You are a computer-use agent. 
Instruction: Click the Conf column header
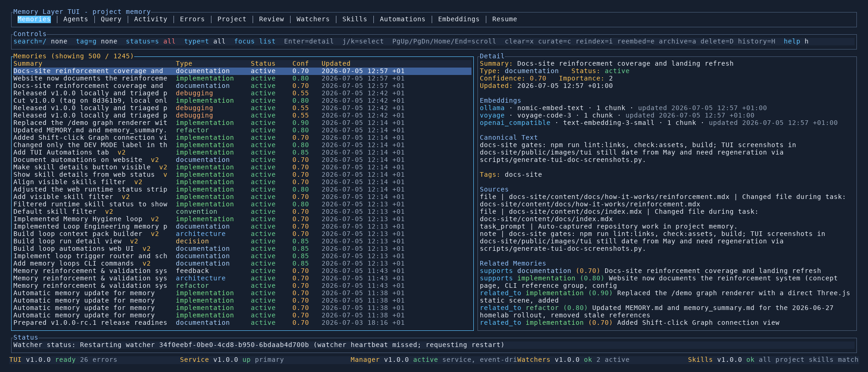[301, 63]
